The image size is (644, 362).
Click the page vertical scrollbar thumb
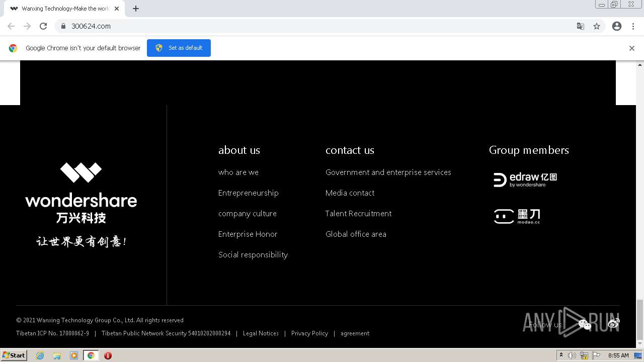tap(640, 319)
